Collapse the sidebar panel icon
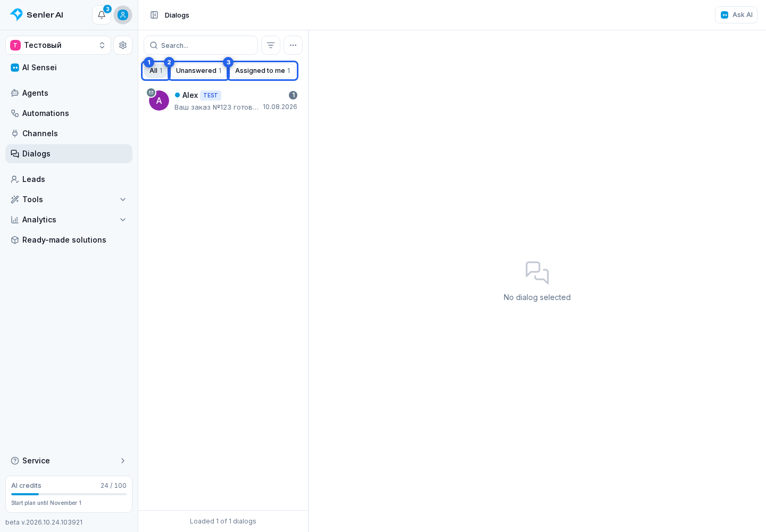Image resolution: width=766 pixels, height=532 pixels. coord(154,15)
